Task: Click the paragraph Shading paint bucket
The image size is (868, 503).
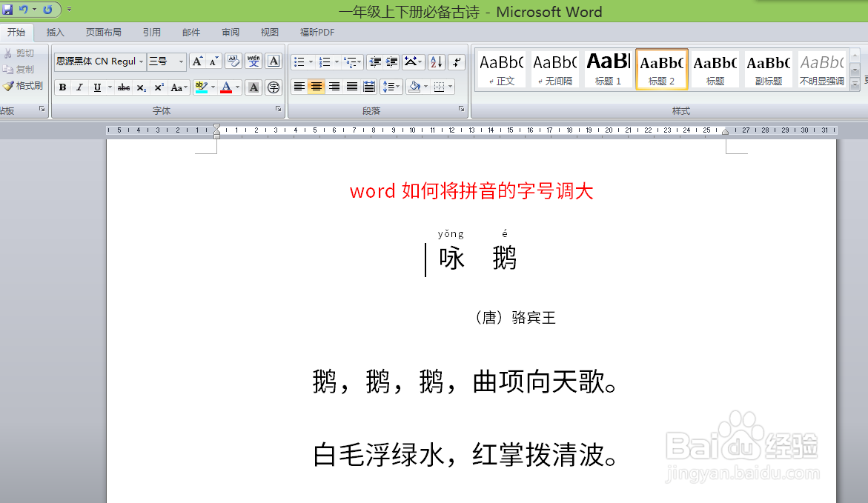Action: 414,87
